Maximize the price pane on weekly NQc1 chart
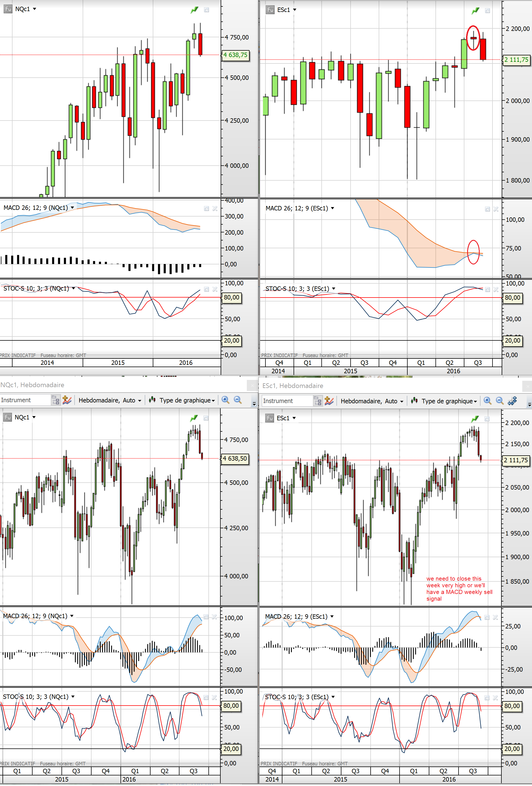 (206, 419)
